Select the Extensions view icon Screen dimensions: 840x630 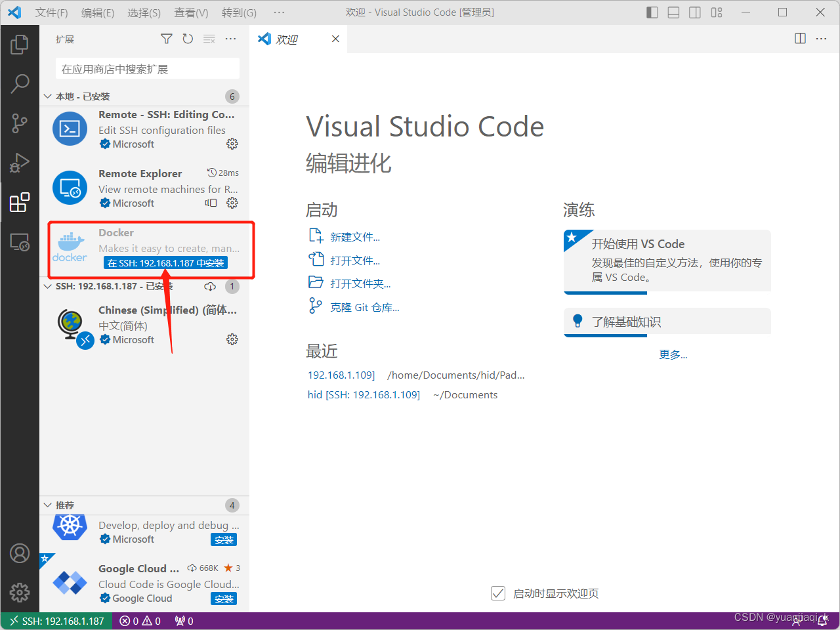click(20, 202)
